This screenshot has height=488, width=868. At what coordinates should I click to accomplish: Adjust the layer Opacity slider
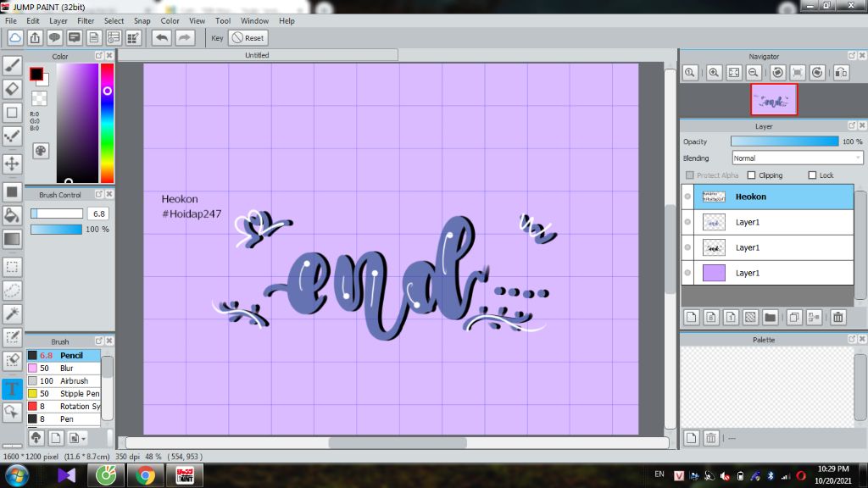[x=784, y=141]
